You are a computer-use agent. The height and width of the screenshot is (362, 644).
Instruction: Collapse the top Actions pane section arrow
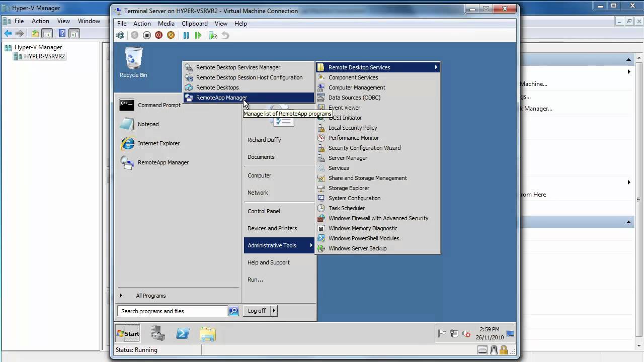coord(629,59)
